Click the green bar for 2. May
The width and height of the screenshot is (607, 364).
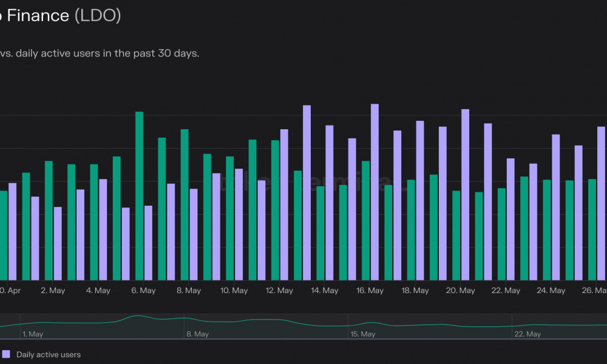(49, 221)
